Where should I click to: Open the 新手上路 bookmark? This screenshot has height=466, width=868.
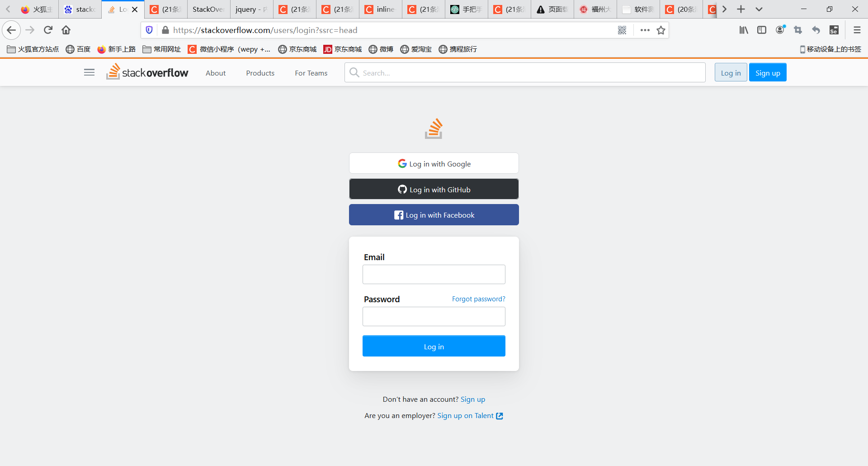[117, 49]
